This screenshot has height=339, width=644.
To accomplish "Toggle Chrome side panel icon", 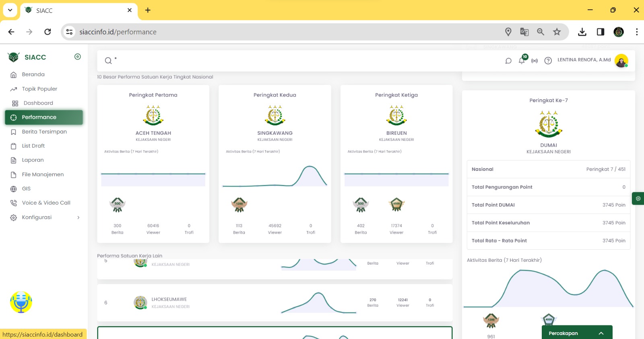I will coord(601,32).
